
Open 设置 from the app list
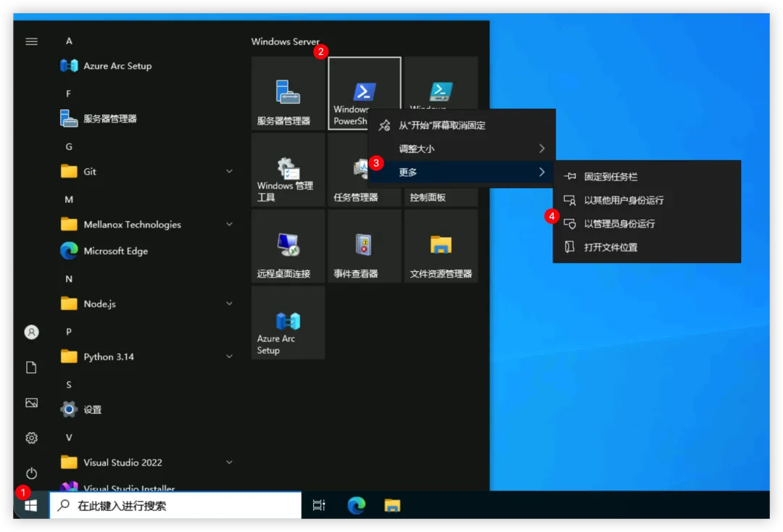click(x=146, y=410)
